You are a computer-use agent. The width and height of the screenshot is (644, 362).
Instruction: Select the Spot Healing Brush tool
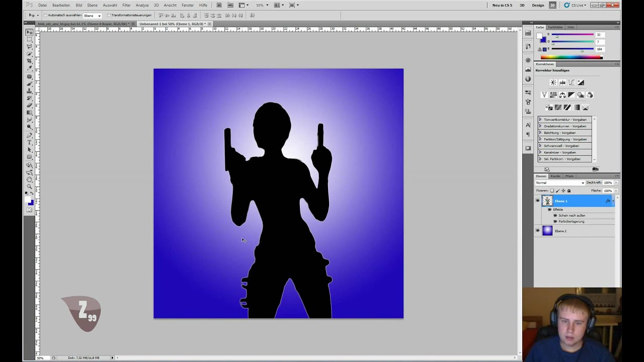[29, 76]
